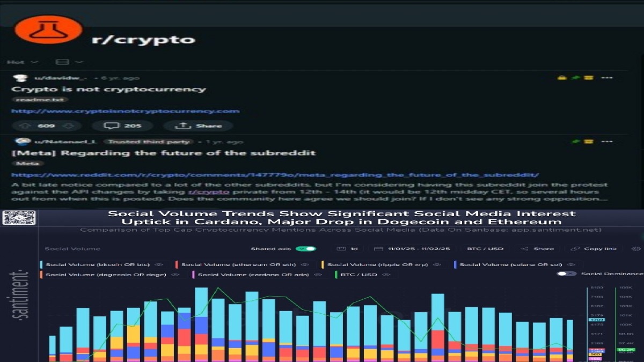The width and height of the screenshot is (644, 362).
Task: Open the card view layout dropdown
Action: coord(70,62)
